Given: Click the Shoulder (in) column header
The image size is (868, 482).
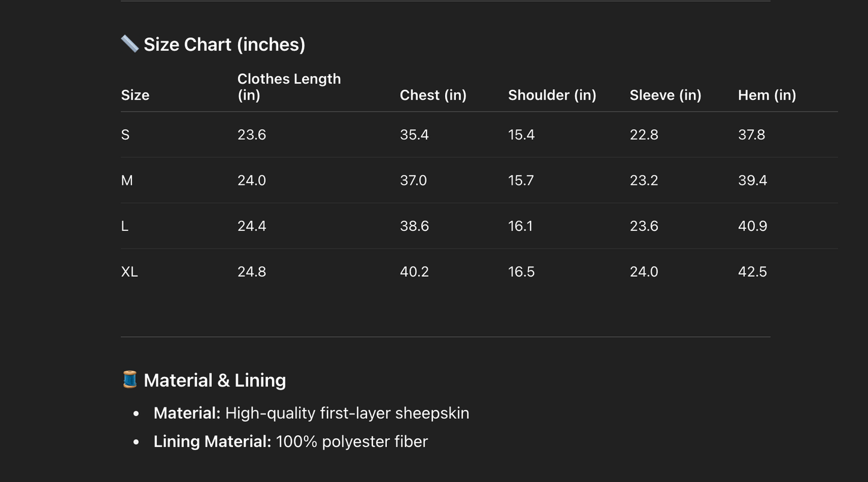Looking at the screenshot, I should pos(552,95).
